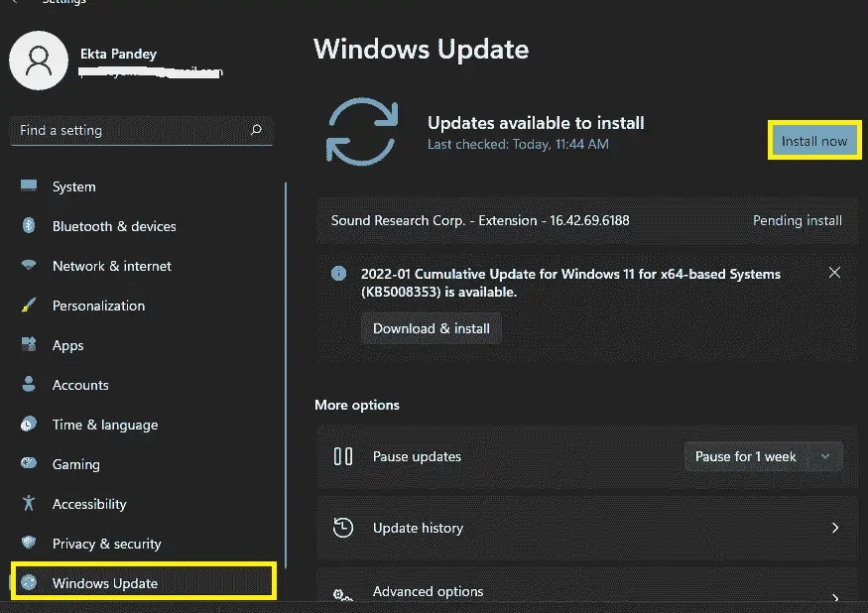
Task: Click the sidebar vertical scrollbar
Action: [x=286, y=375]
